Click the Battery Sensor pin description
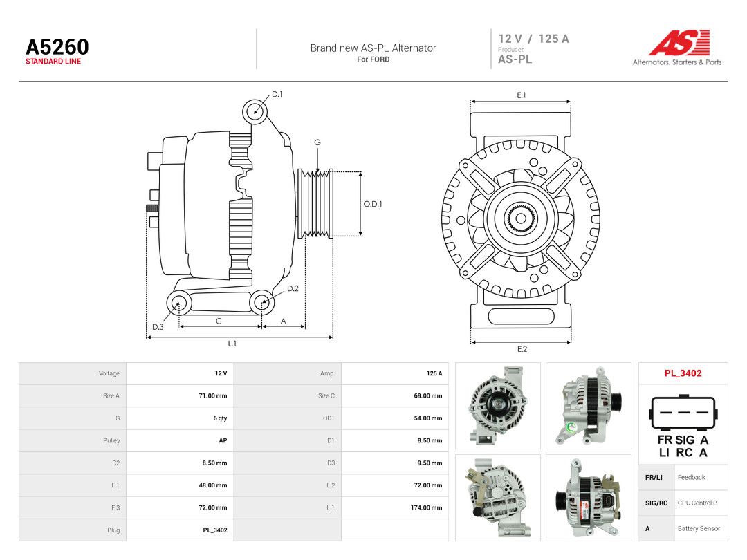Viewport: 747px width, 560px height. [699, 529]
